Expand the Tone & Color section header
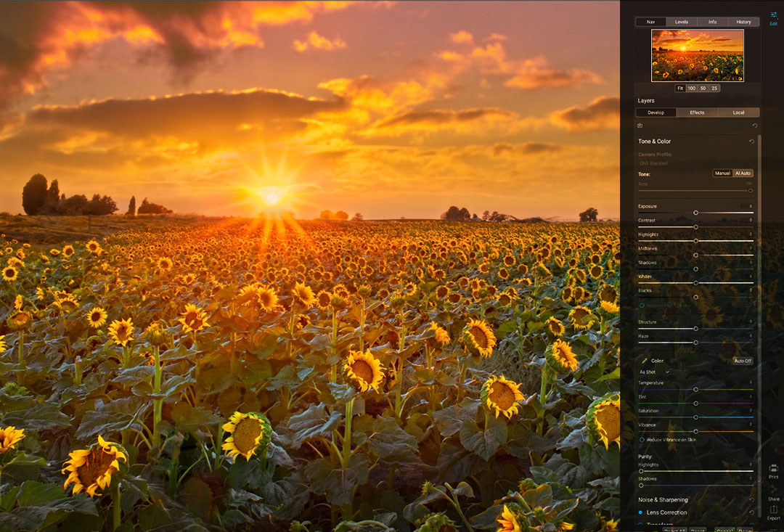 [654, 142]
